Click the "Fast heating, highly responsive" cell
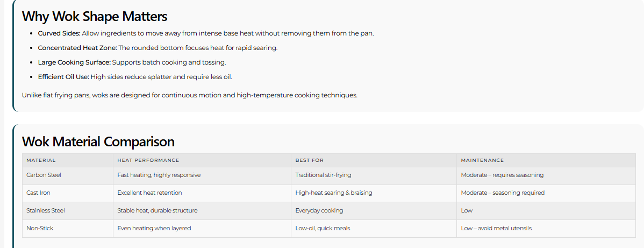 point(159,175)
